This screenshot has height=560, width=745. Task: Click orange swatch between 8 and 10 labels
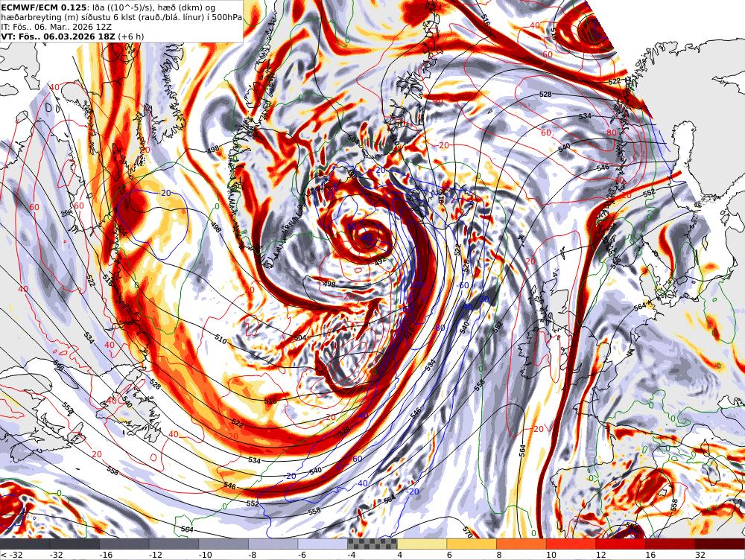(521, 544)
